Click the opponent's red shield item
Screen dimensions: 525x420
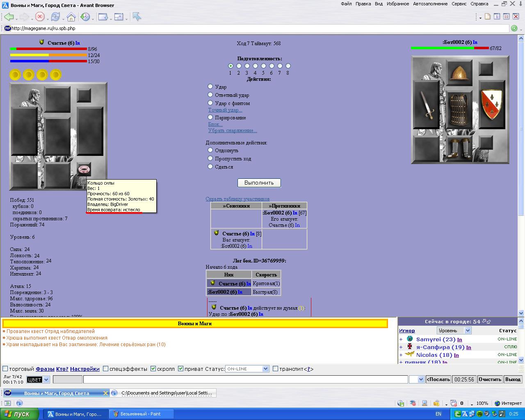click(491, 104)
